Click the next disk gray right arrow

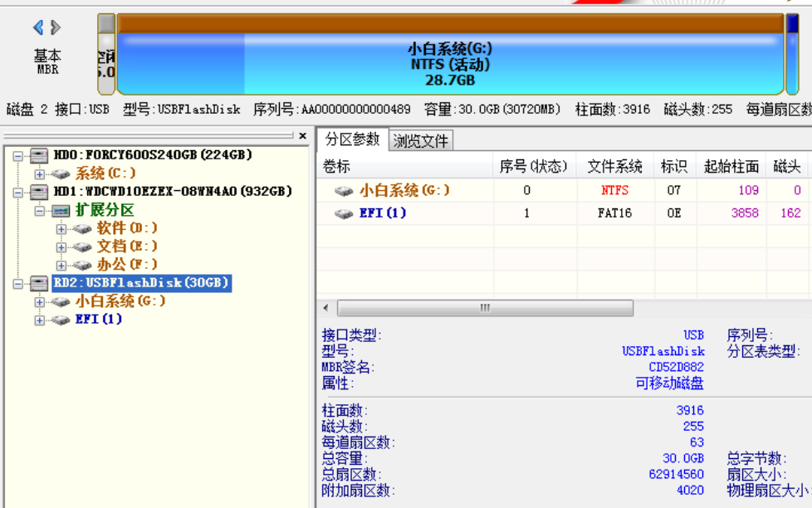(56, 27)
